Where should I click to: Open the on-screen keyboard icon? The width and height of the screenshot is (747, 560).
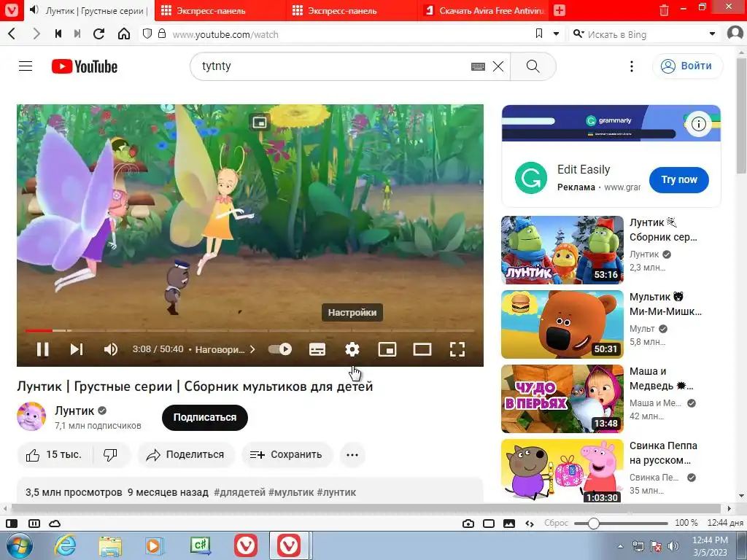pos(478,66)
